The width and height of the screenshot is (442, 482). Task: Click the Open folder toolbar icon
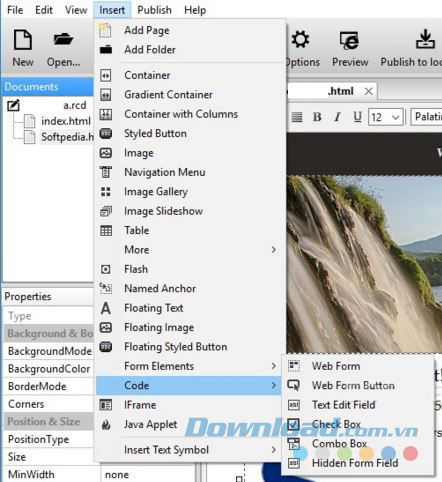tap(63, 39)
